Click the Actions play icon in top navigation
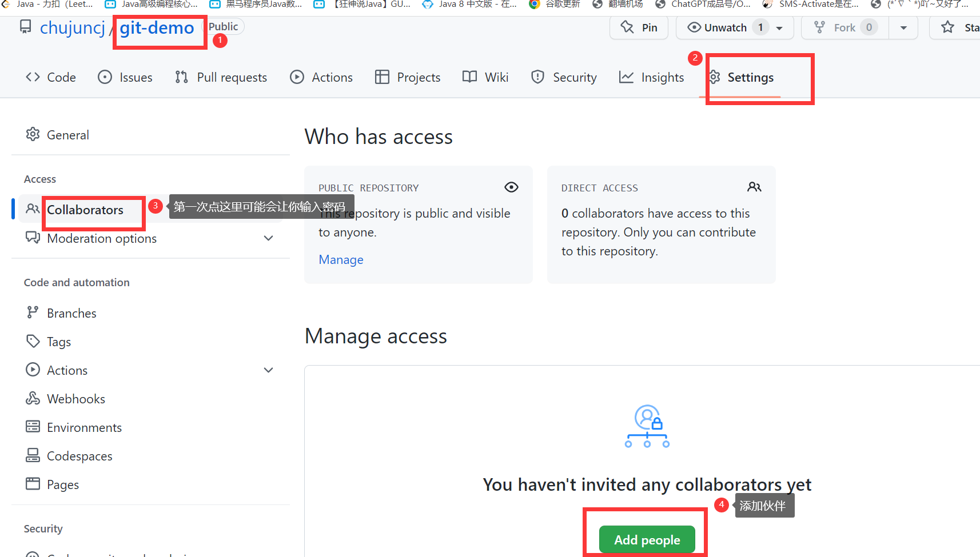Screen dimensions: 980x557 pyautogui.click(x=297, y=77)
